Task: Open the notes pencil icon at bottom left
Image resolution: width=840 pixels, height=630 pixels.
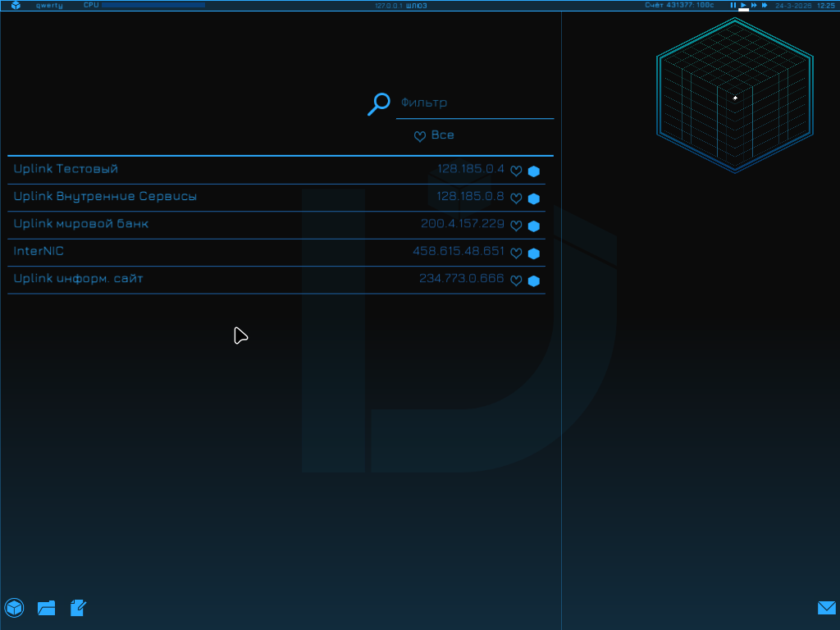Action: tap(79, 608)
